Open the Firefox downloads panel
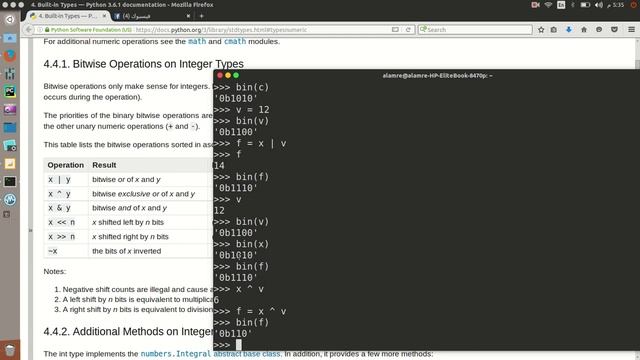The image size is (640, 360). point(569,30)
